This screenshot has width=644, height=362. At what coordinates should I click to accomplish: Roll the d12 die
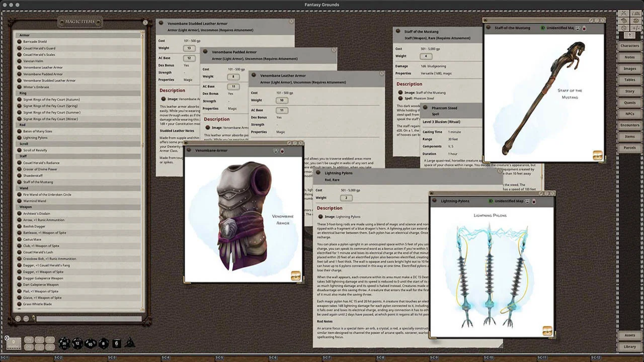click(x=77, y=343)
